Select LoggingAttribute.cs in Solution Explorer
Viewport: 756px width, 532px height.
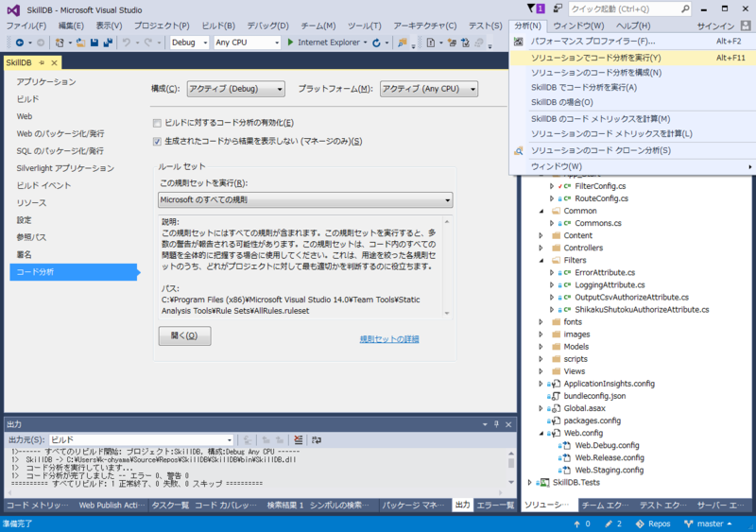point(610,285)
